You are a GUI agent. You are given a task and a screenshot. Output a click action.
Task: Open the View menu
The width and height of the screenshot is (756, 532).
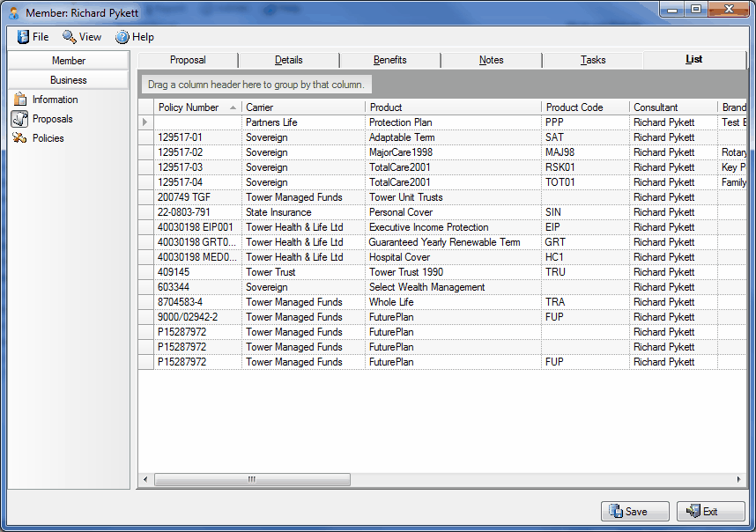82,37
